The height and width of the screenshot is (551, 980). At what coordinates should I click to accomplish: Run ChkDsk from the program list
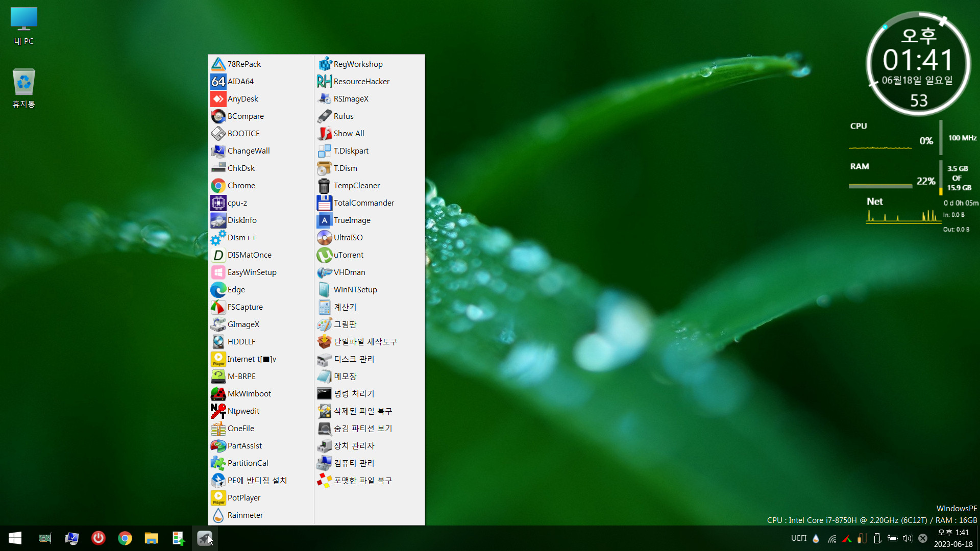(x=261, y=168)
